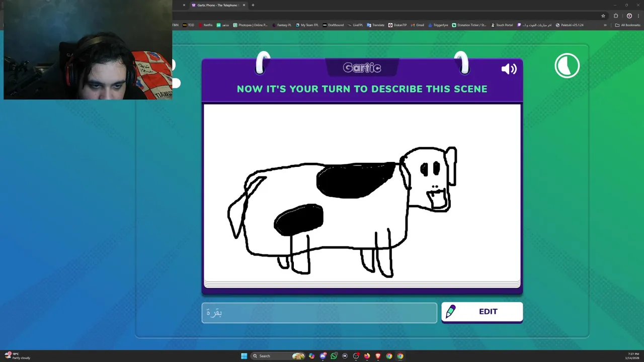
Task: Open the weather widget showing Partly cloudy
Action: click(x=18, y=356)
